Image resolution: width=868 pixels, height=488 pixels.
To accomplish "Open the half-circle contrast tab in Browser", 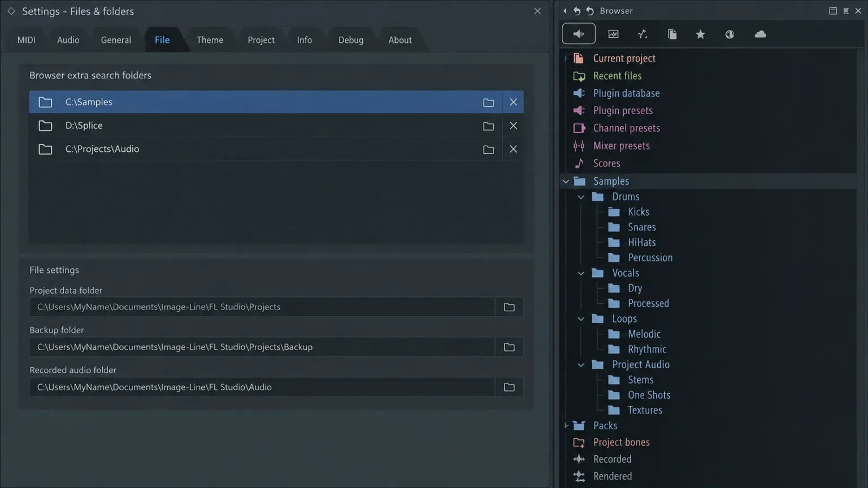I will pos(730,34).
